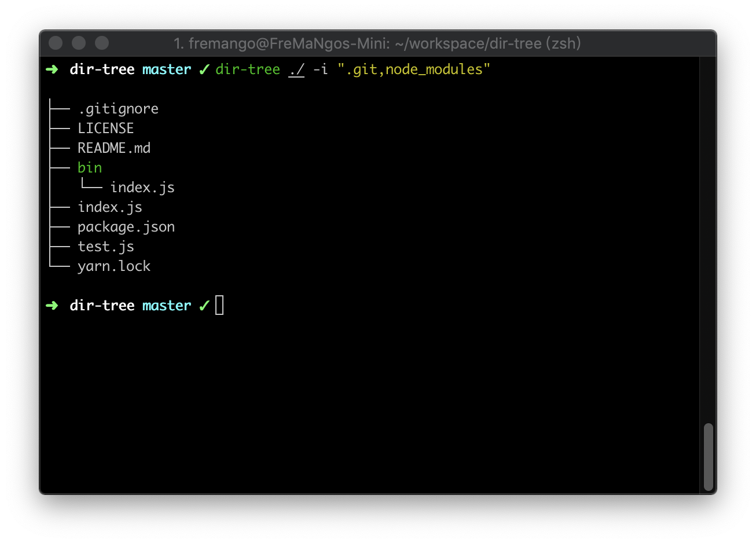Screen dimensions: 756x543
Task: Click the cursor block at the bottom prompt
Action: tap(219, 305)
